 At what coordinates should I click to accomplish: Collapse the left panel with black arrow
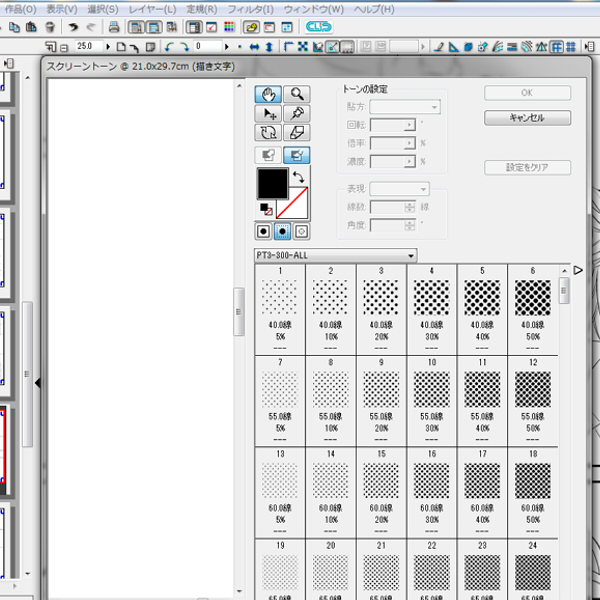(38, 383)
